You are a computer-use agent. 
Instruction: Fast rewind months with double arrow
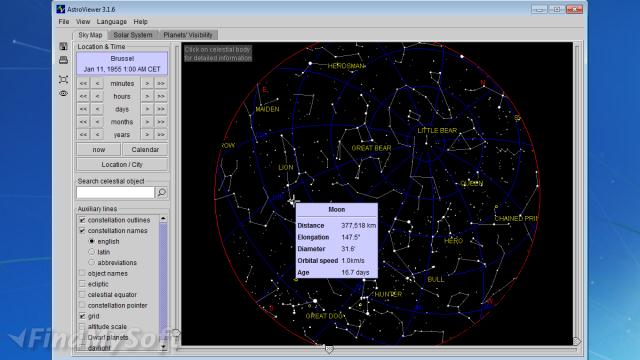click(83, 122)
